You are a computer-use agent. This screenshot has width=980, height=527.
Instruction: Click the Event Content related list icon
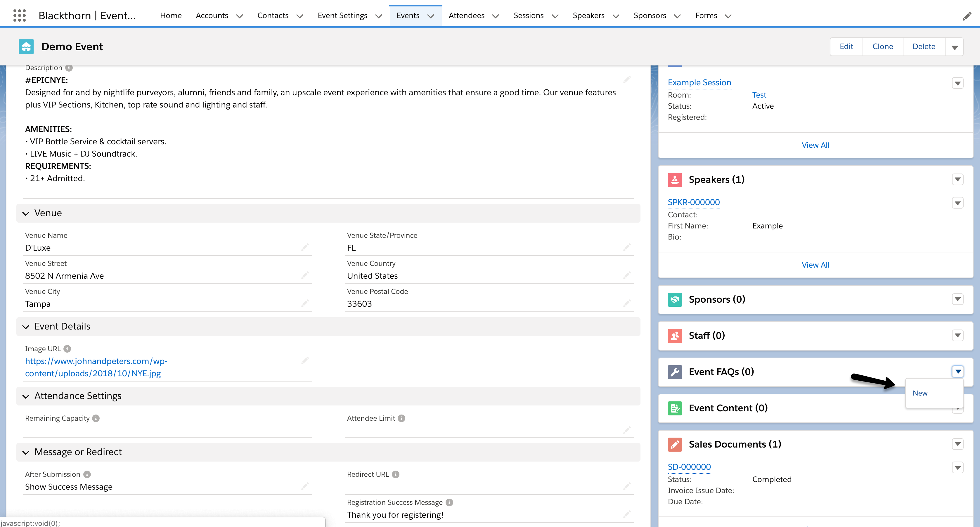coord(674,408)
